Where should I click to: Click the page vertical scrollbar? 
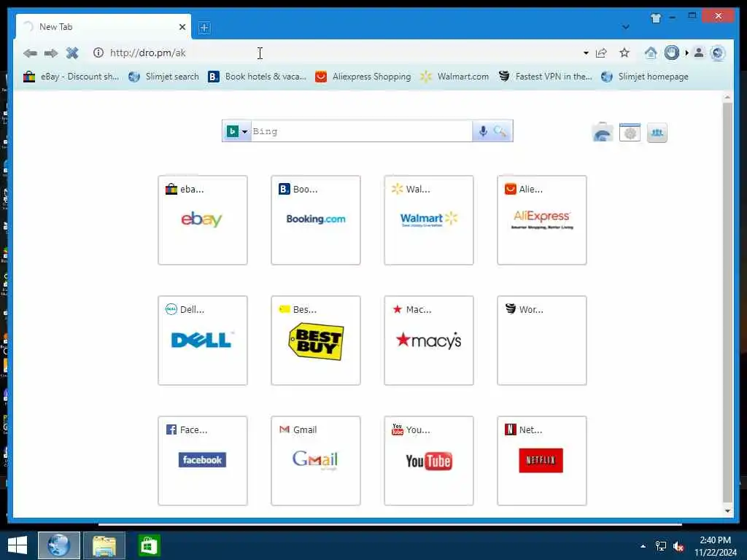(727, 302)
